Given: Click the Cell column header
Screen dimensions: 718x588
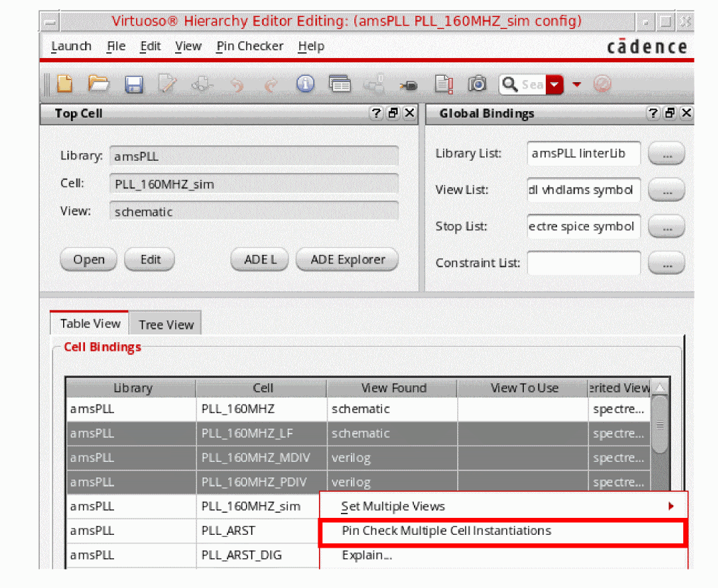Looking at the screenshot, I should tap(262, 388).
